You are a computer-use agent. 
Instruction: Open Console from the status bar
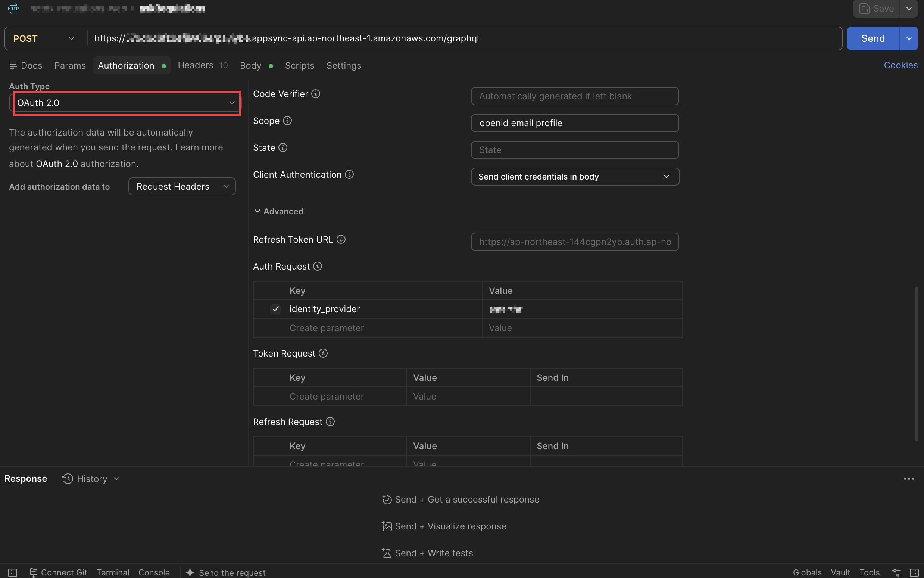(x=154, y=572)
